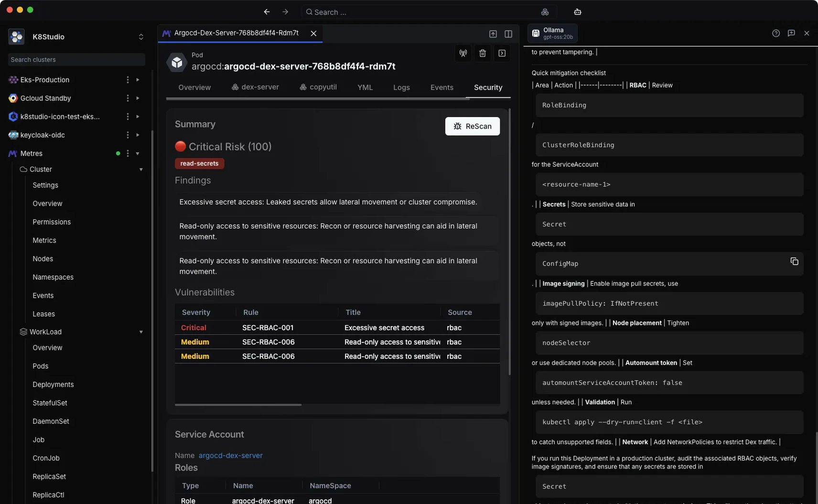Open Namespaces in the Cluster tree
The image size is (818, 504).
pyautogui.click(x=53, y=278)
